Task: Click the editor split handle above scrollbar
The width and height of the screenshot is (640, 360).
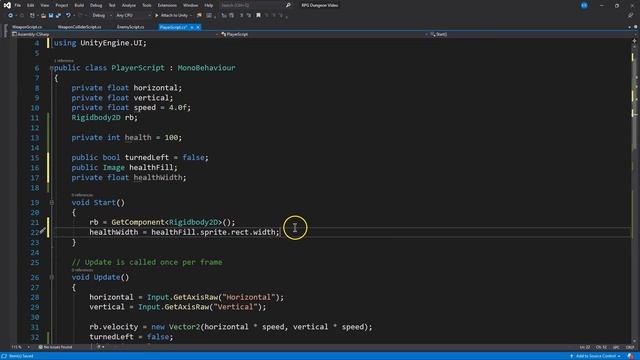Action: click(635, 41)
